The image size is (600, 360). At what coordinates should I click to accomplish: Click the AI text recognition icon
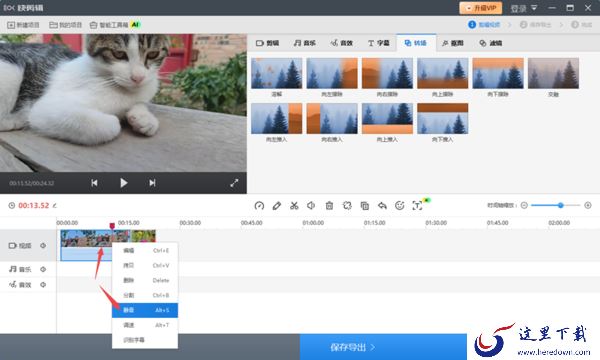[x=417, y=205]
